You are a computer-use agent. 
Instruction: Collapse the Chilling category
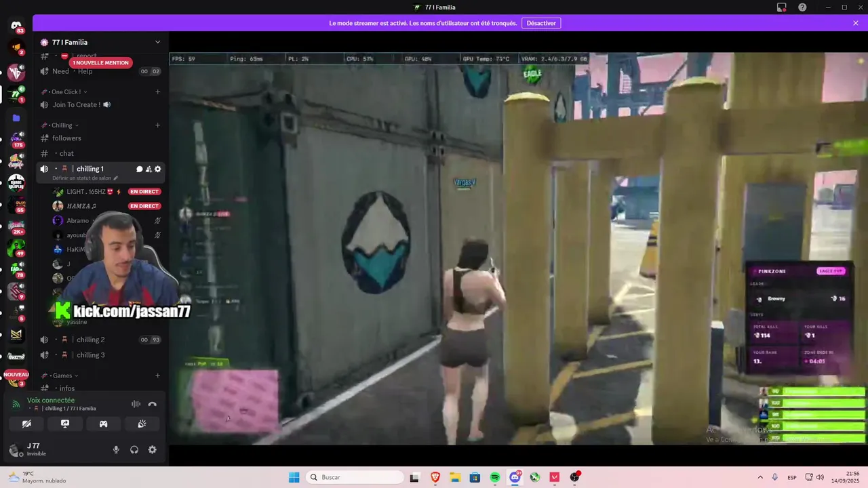[x=60, y=125]
